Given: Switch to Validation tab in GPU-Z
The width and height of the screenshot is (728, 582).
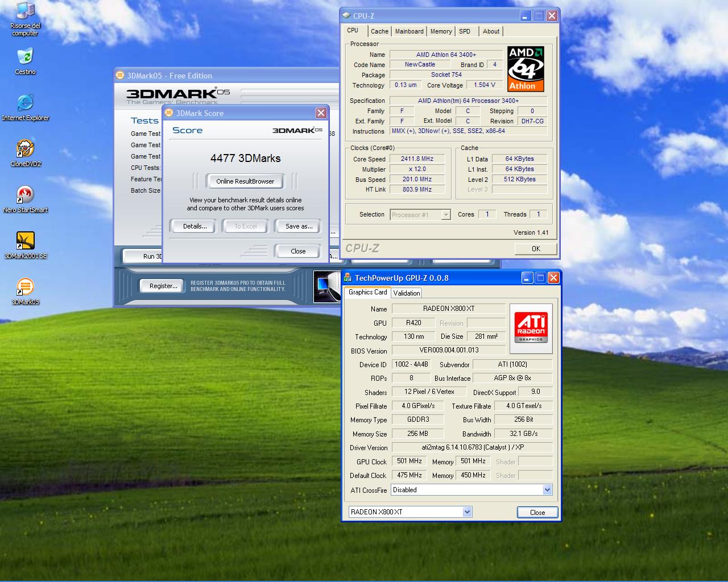Looking at the screenshot, I should point(407,293).
